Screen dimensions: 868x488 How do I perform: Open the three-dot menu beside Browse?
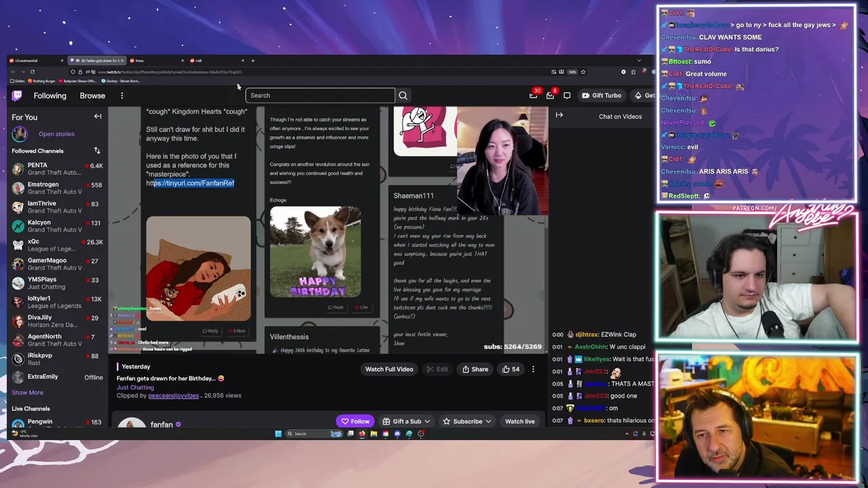pyautogui.click(x=122, y=96)
